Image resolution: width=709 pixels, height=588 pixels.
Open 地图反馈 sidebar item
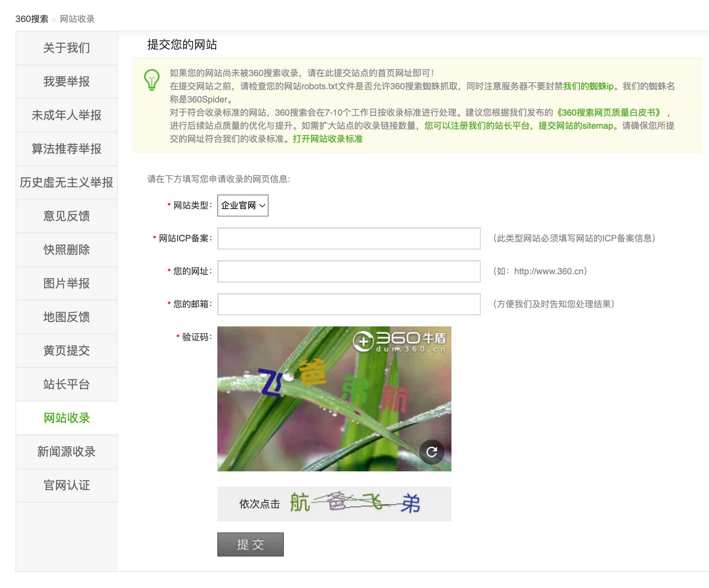click(x=67, y=317)
